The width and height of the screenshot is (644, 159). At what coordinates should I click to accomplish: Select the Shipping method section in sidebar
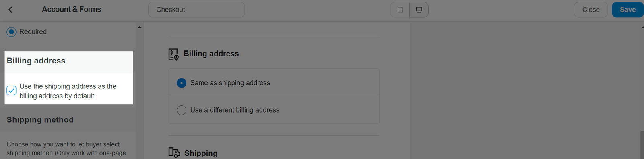click(x=40, y=120)
